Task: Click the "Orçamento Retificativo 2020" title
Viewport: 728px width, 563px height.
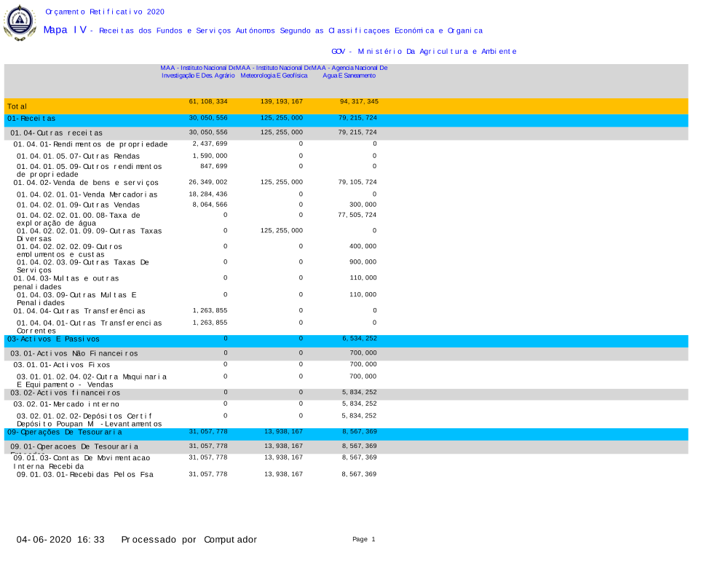Action: [x=105, y=12]
